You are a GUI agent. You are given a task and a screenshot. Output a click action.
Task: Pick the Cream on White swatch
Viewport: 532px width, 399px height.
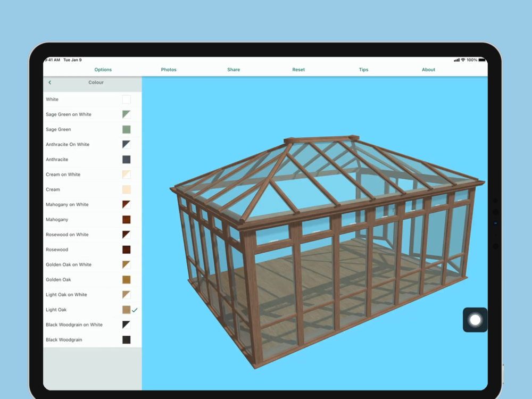126,174
